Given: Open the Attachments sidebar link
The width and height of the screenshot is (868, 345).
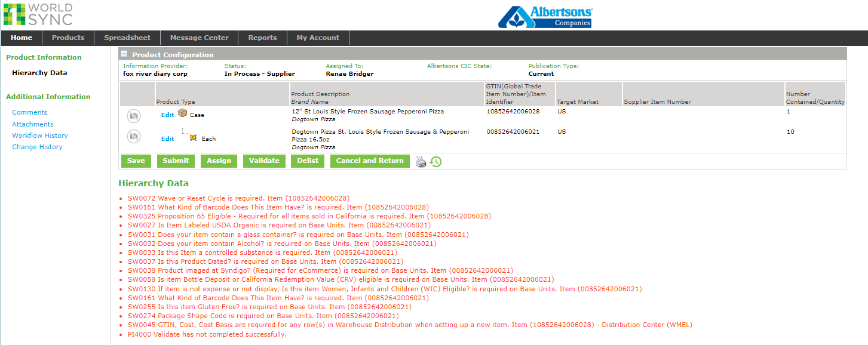Looking at the screenshot, I should (33, 124).
